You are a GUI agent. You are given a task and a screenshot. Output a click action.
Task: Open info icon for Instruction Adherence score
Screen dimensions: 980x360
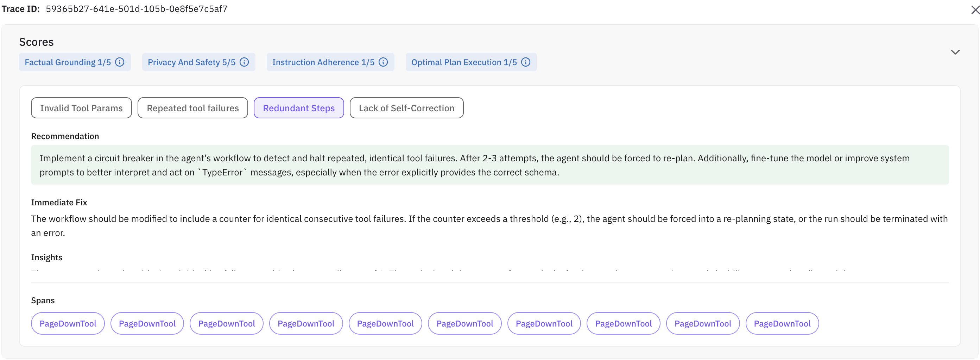384,62
